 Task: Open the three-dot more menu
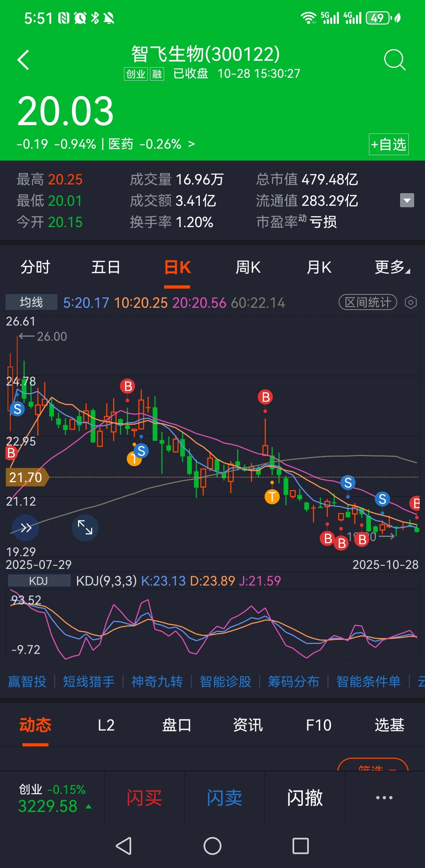[384, 798]
